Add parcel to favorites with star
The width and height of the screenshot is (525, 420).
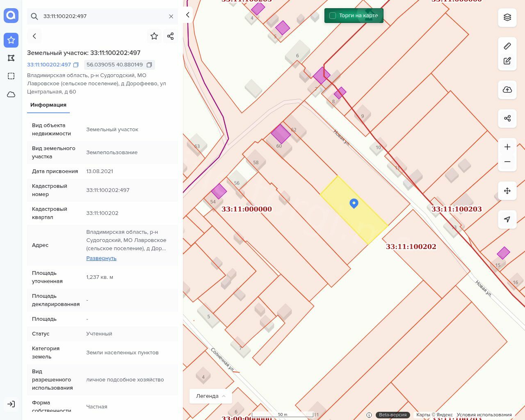(154, 36)
